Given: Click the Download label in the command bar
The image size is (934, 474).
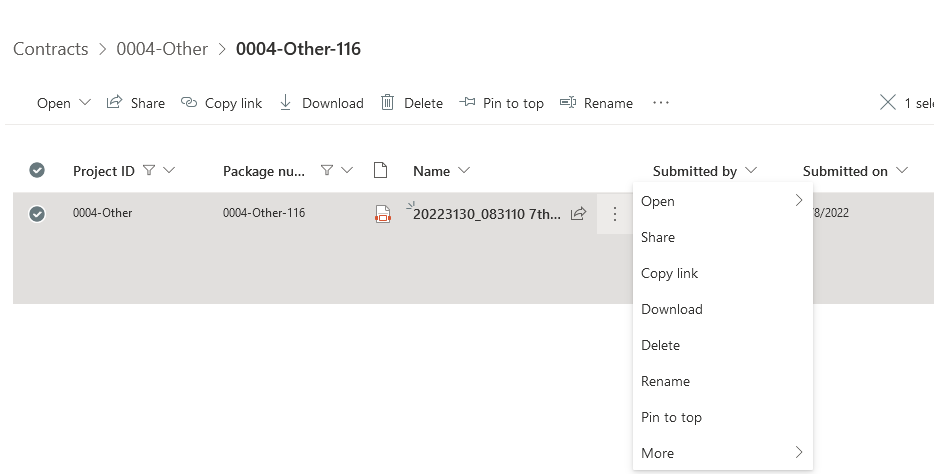Looking at the screenshot, I should [x=332, y=103].
